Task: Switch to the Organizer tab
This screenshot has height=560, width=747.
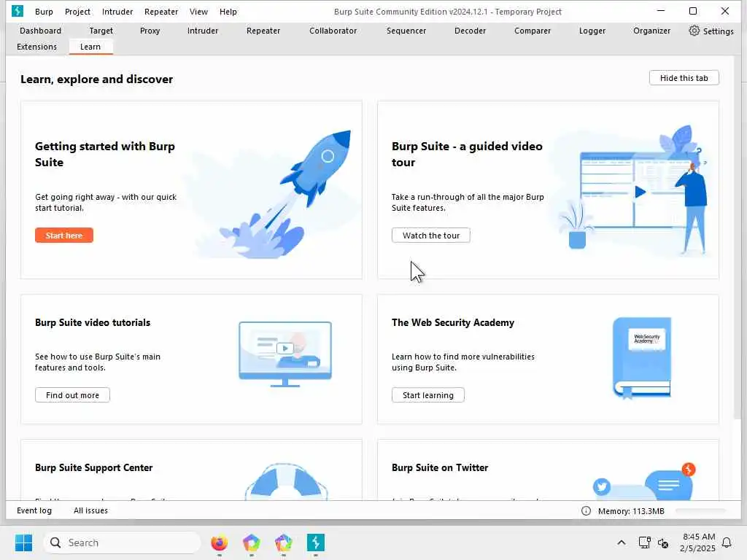Action: (x=651, y=31)
